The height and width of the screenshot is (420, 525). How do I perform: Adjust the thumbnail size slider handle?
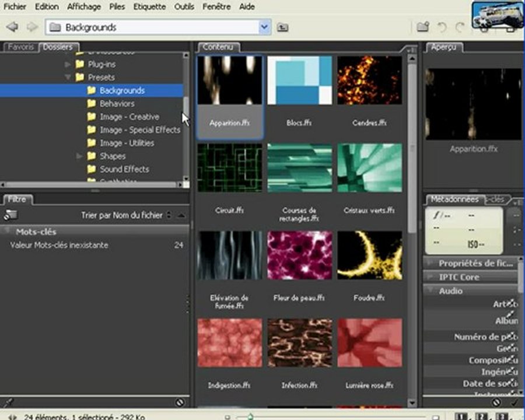click(x=250, y=416)
